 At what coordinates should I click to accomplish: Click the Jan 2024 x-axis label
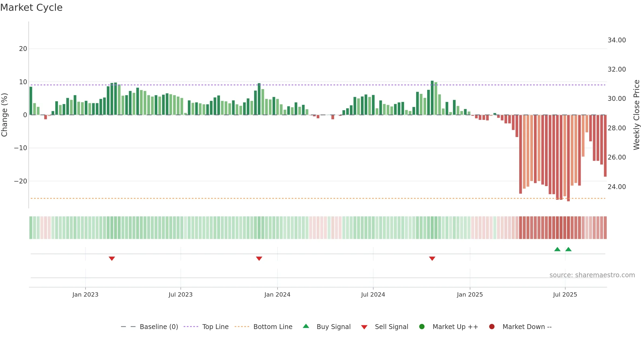pos(277,294)
